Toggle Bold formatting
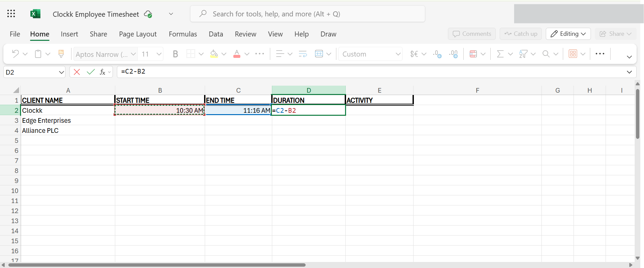Screen dimensions: 644x268 click(175, 54)
